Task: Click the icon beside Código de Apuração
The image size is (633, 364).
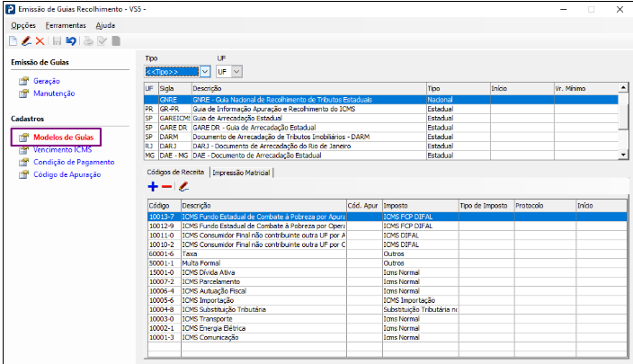Action: [x=23, y=174]
